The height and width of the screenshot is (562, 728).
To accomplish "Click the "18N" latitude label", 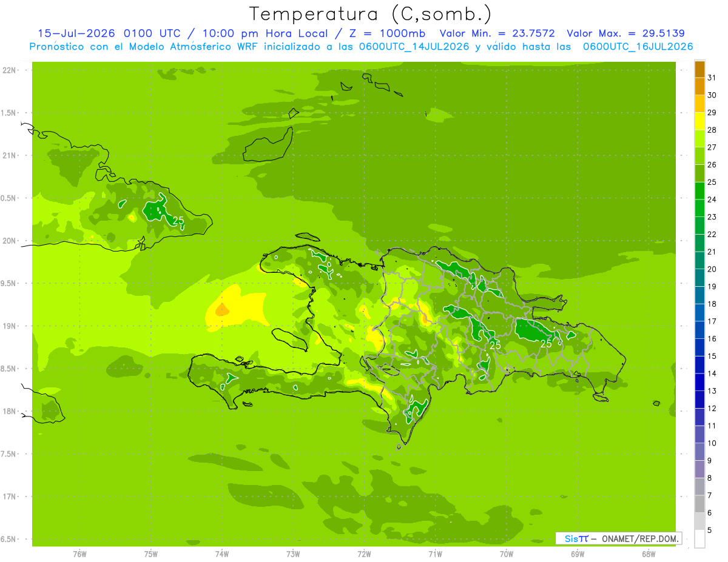I will coord(10,412).
